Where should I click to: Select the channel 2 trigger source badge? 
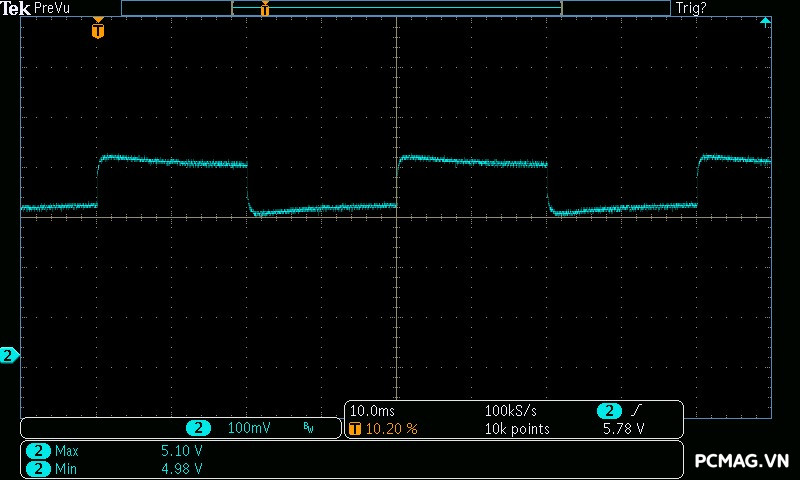[609, 411]
